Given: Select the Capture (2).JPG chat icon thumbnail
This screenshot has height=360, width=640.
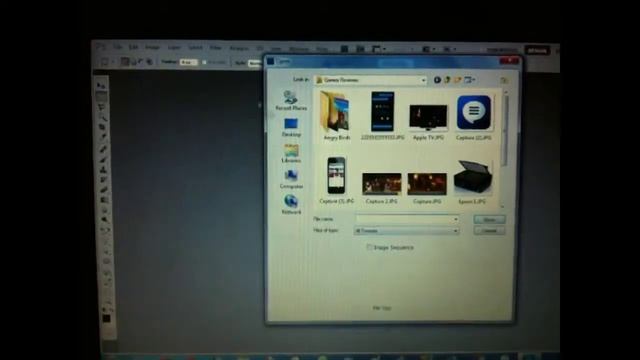Looking at the screenshot, I should pyautogui.click(x=473, y=117).
